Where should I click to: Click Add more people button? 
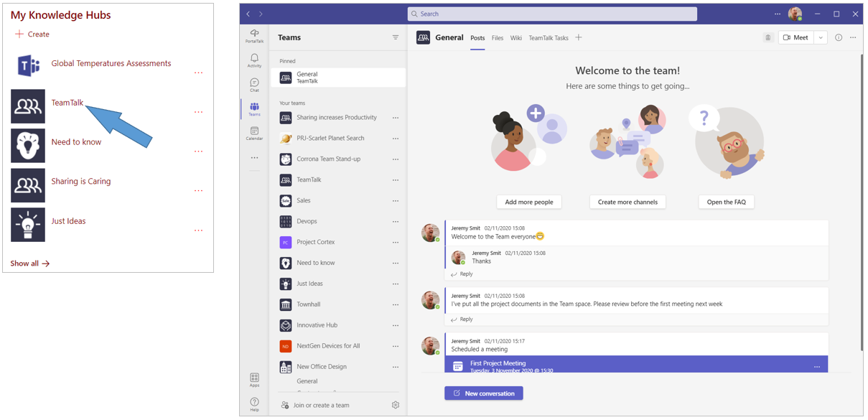click(529, 202)
